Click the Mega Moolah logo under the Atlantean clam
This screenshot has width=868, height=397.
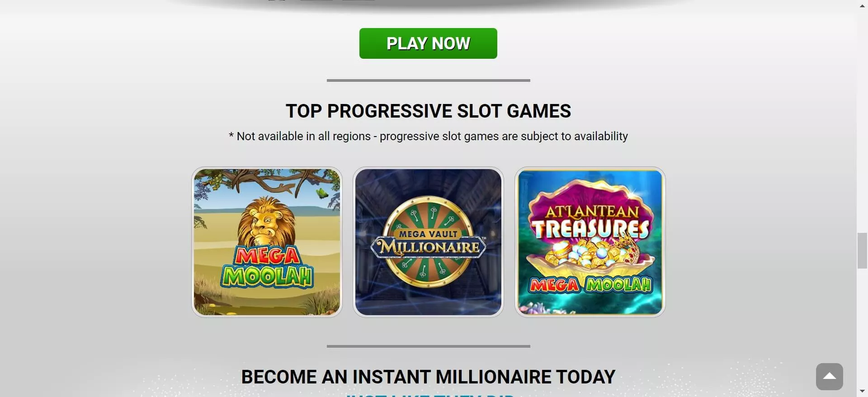(590, 285)
